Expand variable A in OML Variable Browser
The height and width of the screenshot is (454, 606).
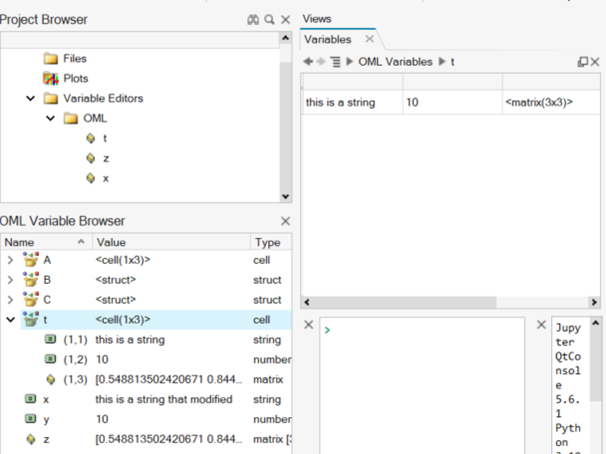tap(10, 261)
